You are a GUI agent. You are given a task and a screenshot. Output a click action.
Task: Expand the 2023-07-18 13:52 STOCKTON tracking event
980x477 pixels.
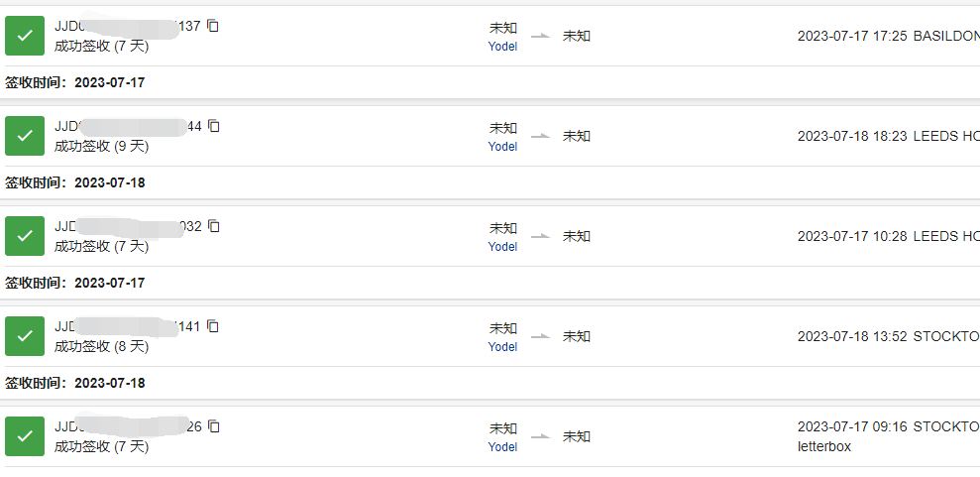[x=888, y=336]
